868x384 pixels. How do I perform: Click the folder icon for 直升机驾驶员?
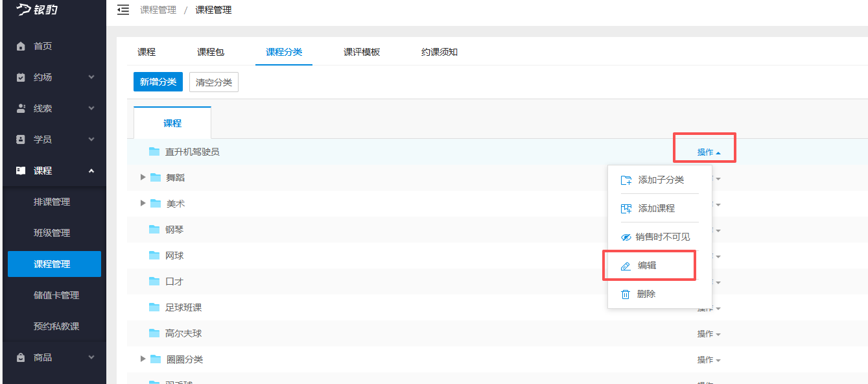[154, 151]
